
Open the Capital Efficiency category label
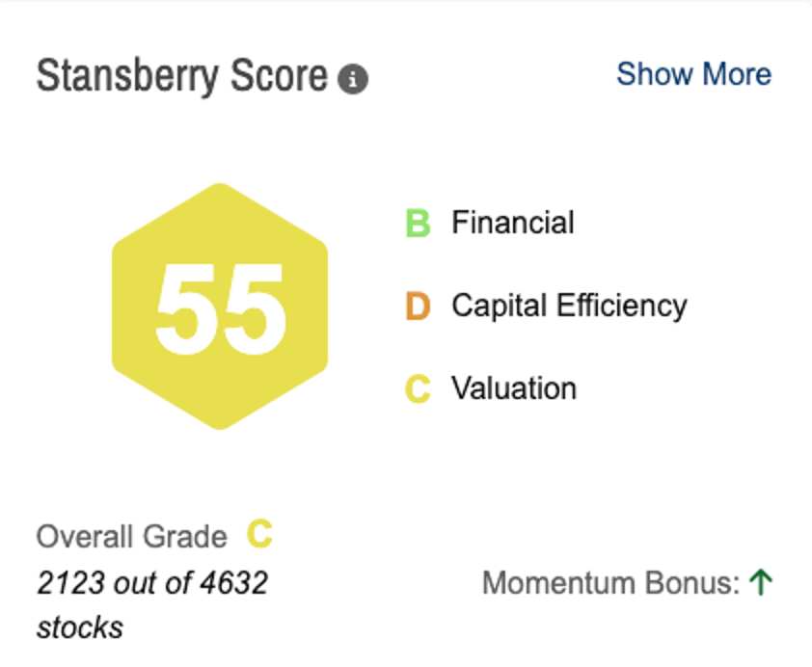[x=569, y=307]
